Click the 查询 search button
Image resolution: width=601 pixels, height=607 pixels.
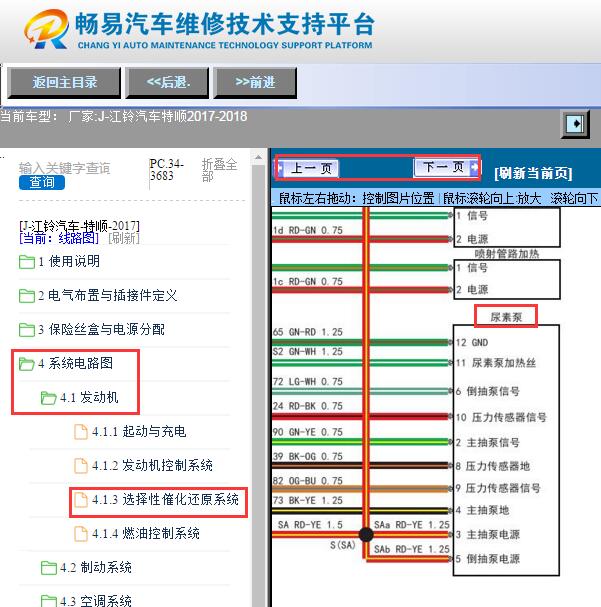click(42, 182)
